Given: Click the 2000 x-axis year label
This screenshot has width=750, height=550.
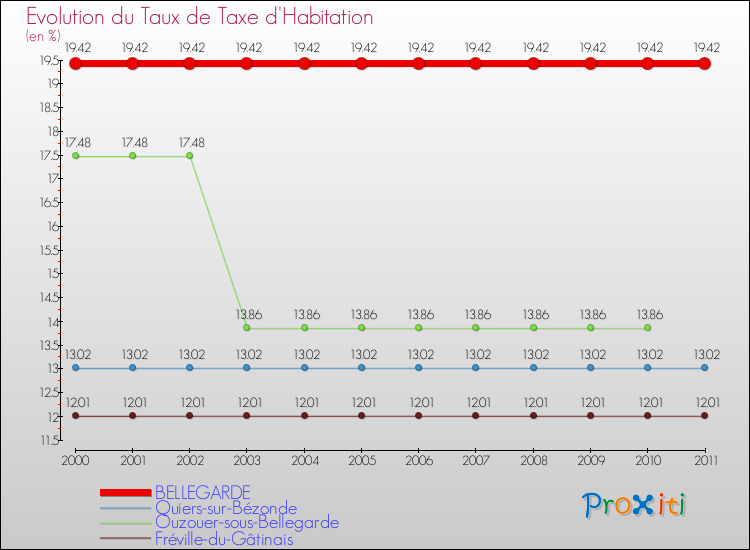Looking at the screenshot, I should click(x=76, y=460).
